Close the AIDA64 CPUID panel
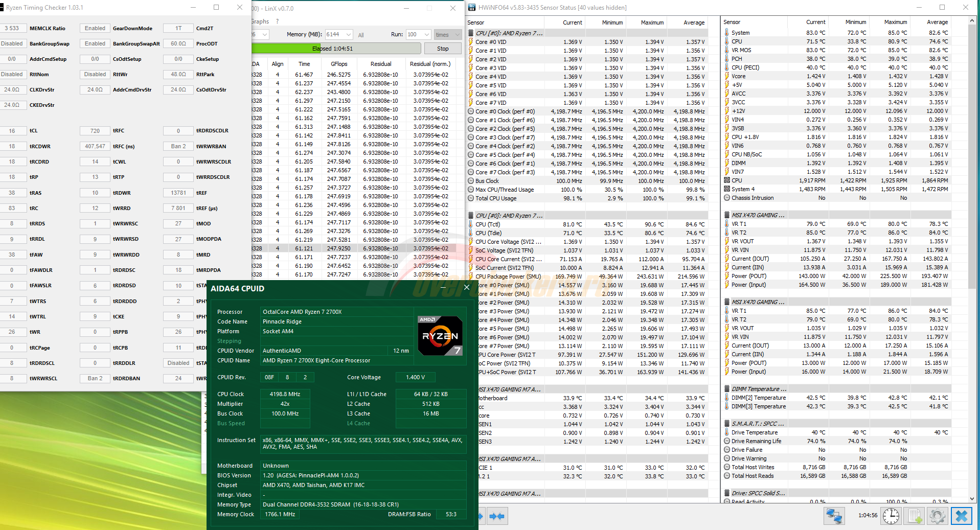This screenshot has width=980, height=530. coord(466,288)
